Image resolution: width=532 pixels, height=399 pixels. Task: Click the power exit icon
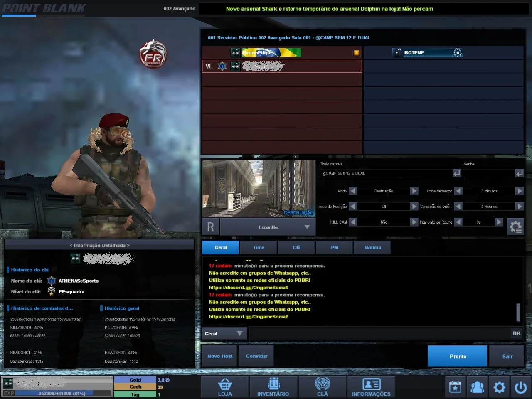(521, 387)
